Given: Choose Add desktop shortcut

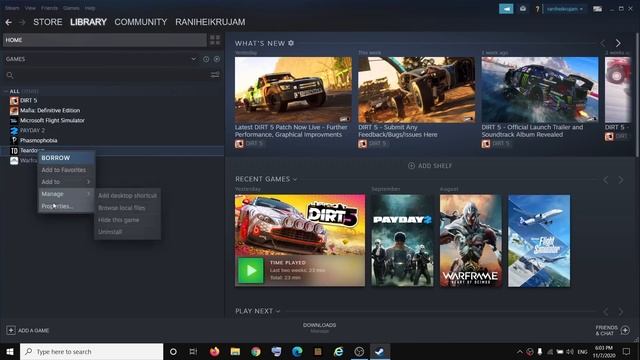Looking at the screenshot, I should point(127,196).
